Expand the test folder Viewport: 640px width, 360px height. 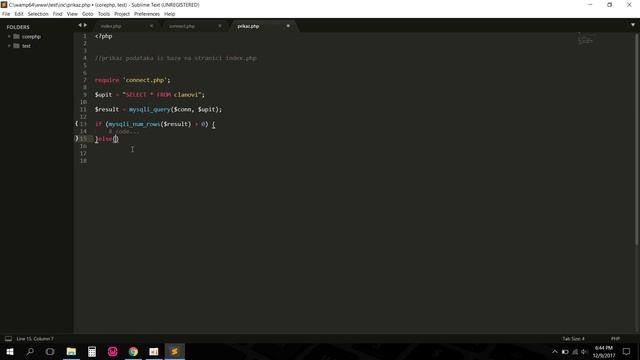9,46
